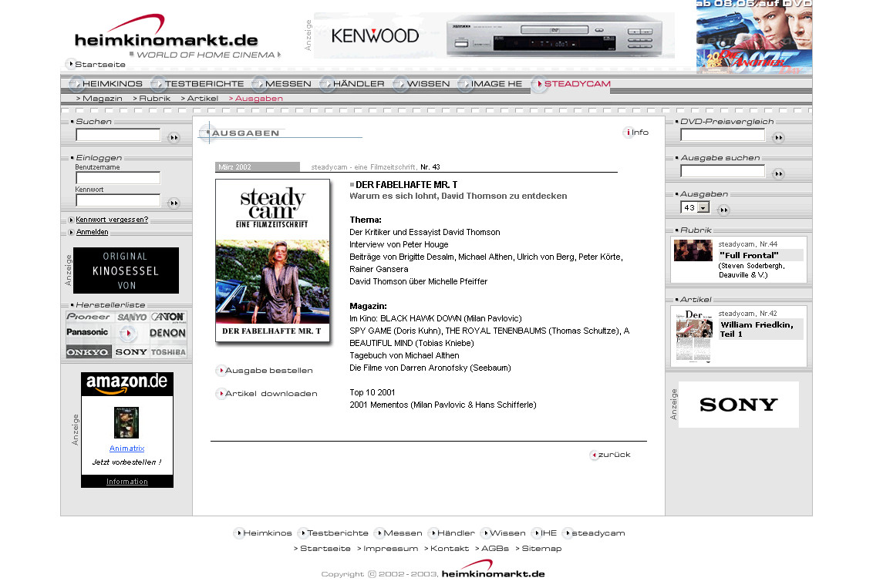The image size is (873, 588).
Task: Select the Artikel submenu item
Action: tap(199, 99)
